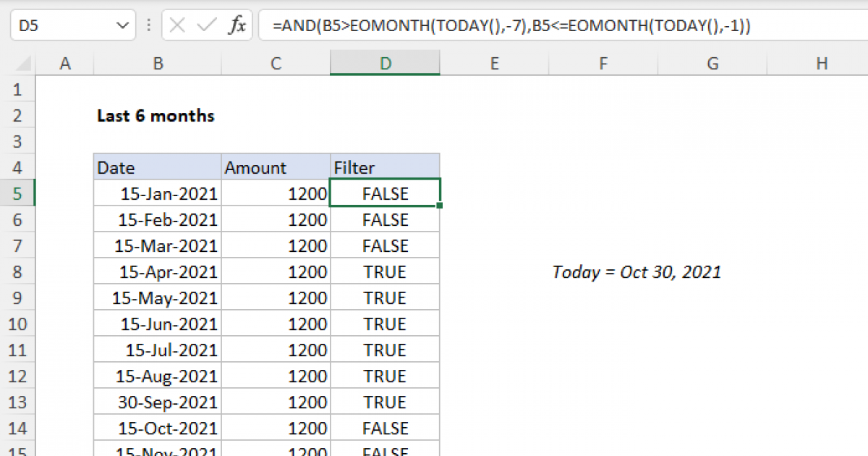This screenshot has width=868, height=456.
Task: Click the Date header cell
Action: [158, 168]
